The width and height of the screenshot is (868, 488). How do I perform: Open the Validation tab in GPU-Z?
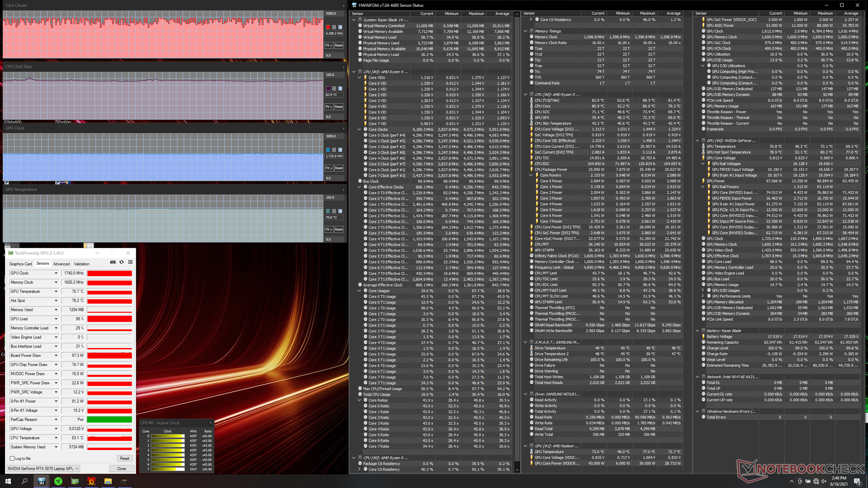click(x=81, y=264)
